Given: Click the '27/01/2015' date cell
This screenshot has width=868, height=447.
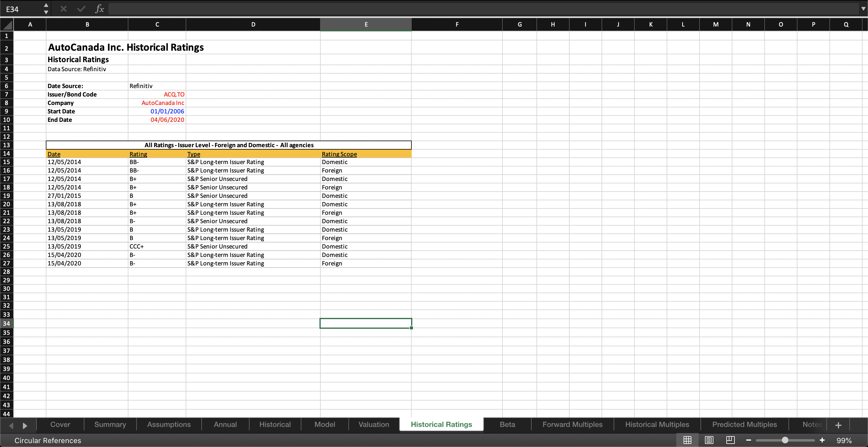Looking at the screenshot, I should (87, 196).
